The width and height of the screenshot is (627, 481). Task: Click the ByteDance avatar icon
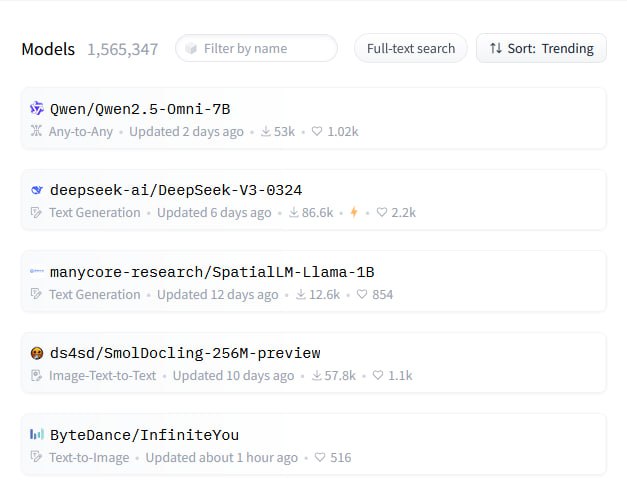point(37,435)
